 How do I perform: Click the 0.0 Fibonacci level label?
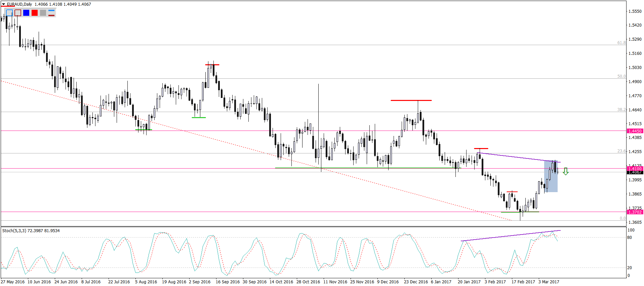pos(622,218)
